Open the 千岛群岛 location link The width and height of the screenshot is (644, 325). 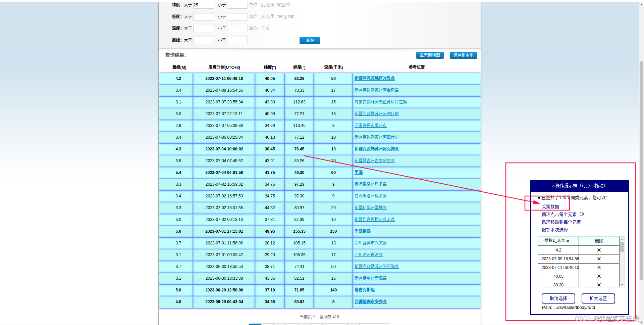pos(362,231)
